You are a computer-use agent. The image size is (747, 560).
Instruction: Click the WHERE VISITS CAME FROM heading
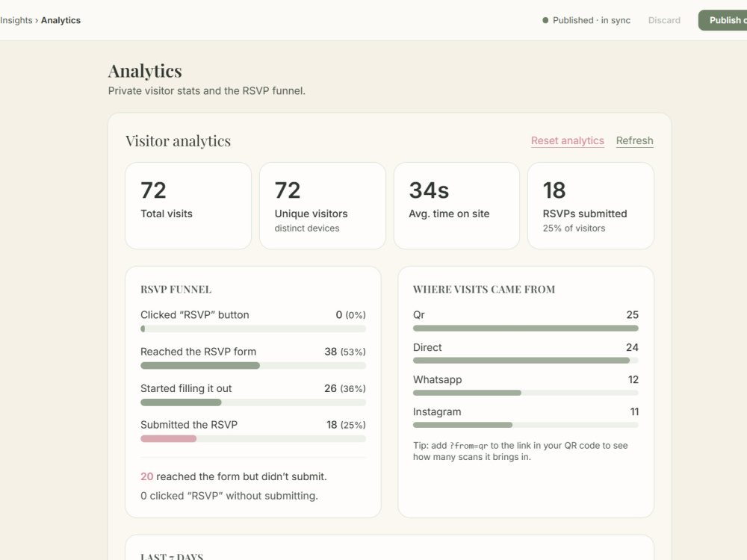click(484, 290)
